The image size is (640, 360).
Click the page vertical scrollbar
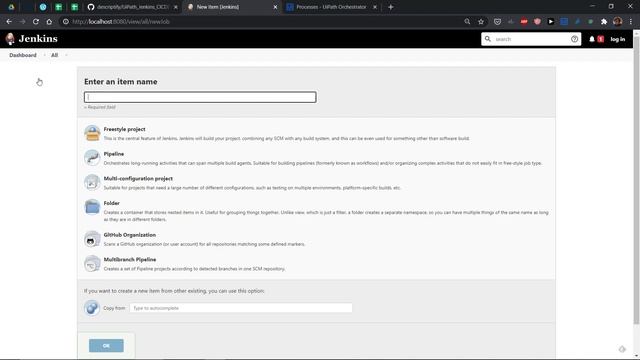pos(636,180)
